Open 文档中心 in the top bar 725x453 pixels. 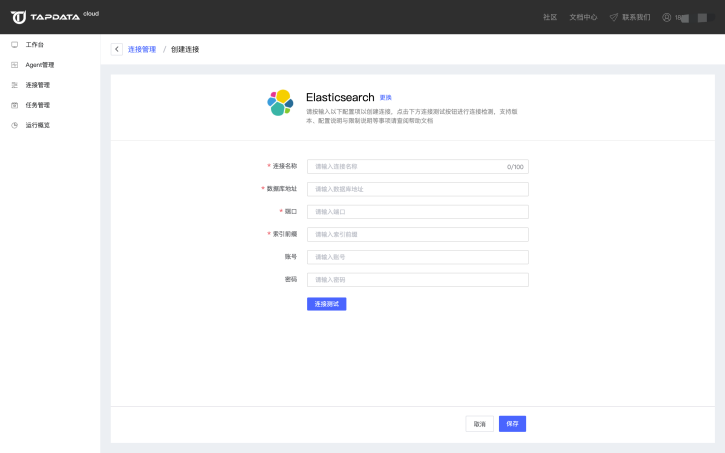(583, 17)
